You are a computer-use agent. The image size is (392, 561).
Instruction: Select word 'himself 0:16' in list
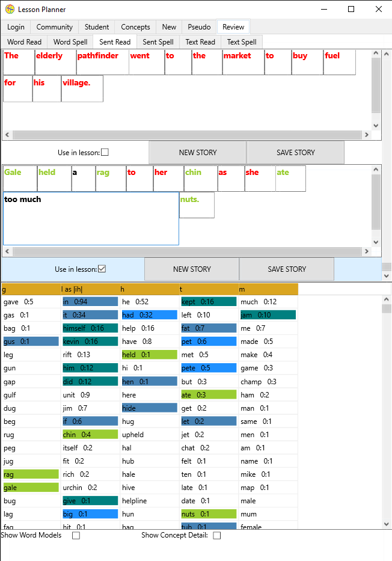90,328
